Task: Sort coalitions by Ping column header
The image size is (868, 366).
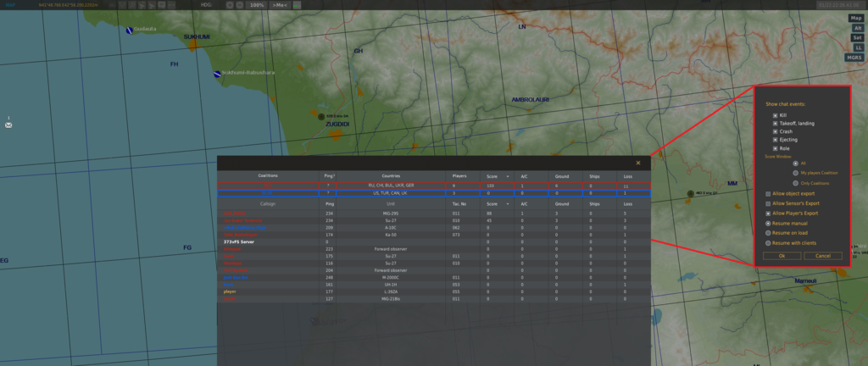Action: [x=329, y=175]
